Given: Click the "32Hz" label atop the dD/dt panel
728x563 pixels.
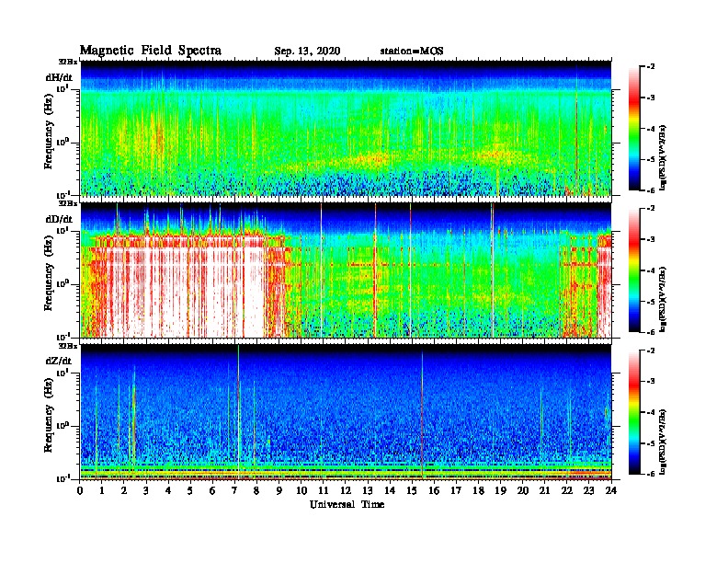Looking at the screenshot, I should 67,203.
